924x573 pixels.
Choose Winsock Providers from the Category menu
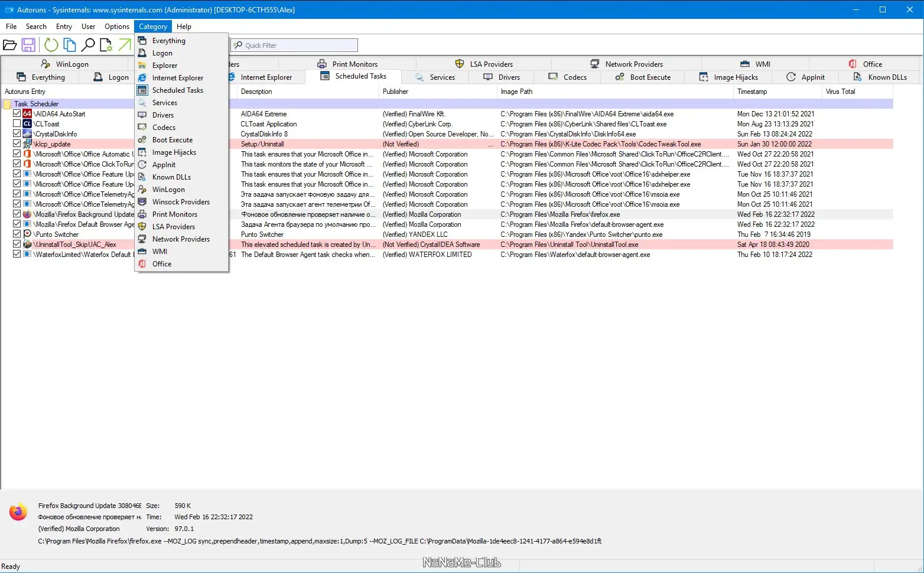[181, 202]
